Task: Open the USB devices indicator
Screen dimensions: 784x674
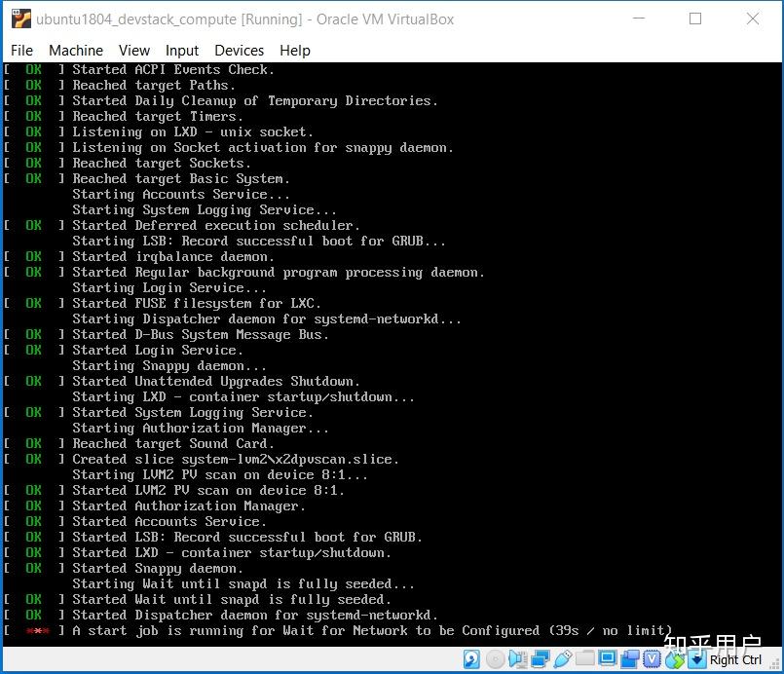Action: pyautogui.click(x=563, y=659)
